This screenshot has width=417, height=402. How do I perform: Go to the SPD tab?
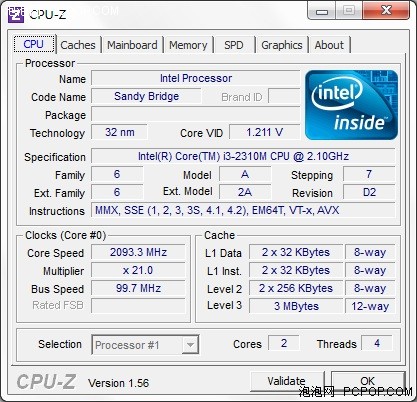(x=234, y=45)
